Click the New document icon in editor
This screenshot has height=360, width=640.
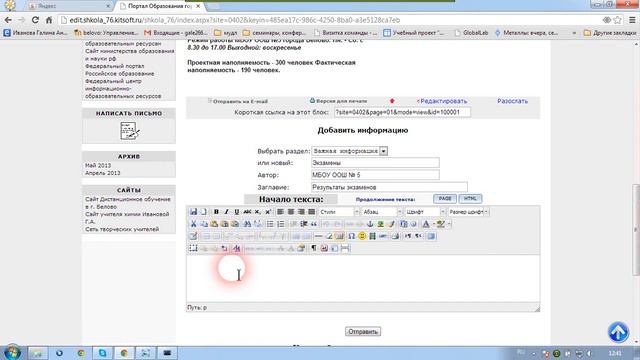pyautogui.click(x=204, y=212)
